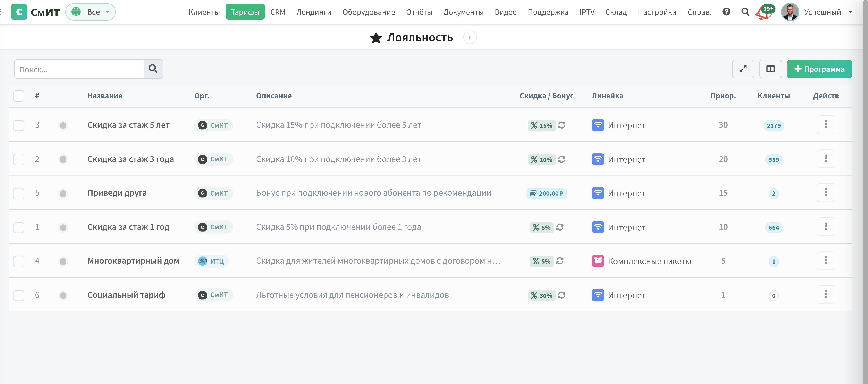Check the Приведи друга row checkbox
The width and height of the screenshot is (868, 384).
tap(19, 193)
